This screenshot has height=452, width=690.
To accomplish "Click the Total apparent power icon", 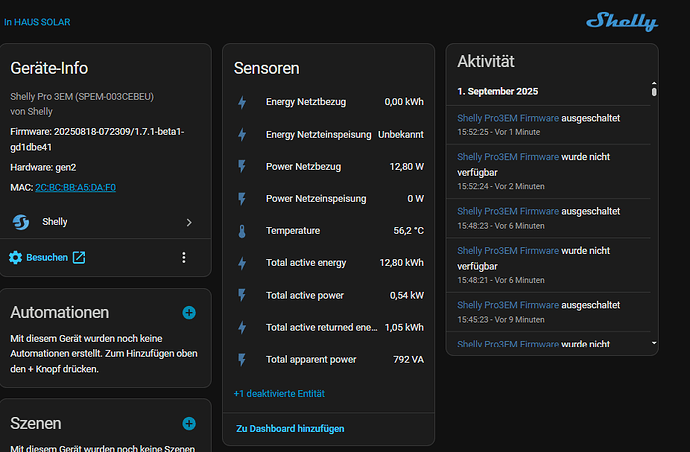I will tap(241, 359).
